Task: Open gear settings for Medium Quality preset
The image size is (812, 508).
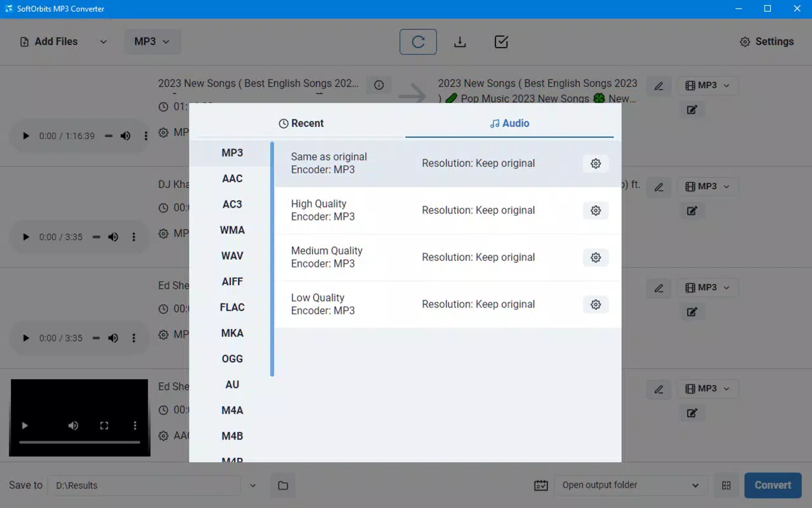Action: [596, 258]
